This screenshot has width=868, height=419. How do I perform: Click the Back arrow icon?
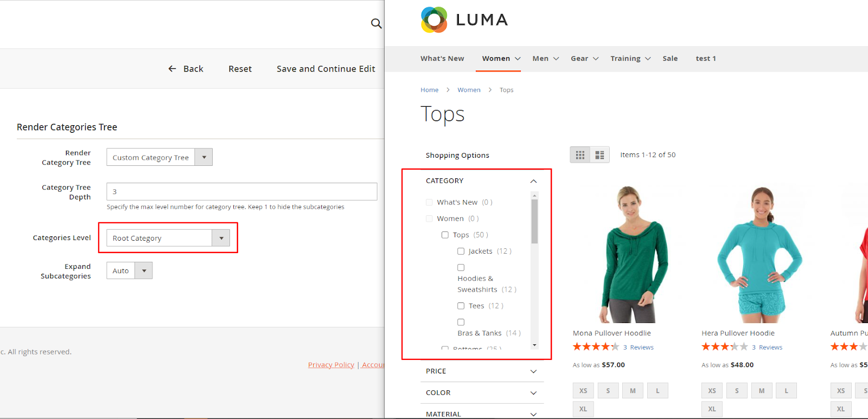173,69
